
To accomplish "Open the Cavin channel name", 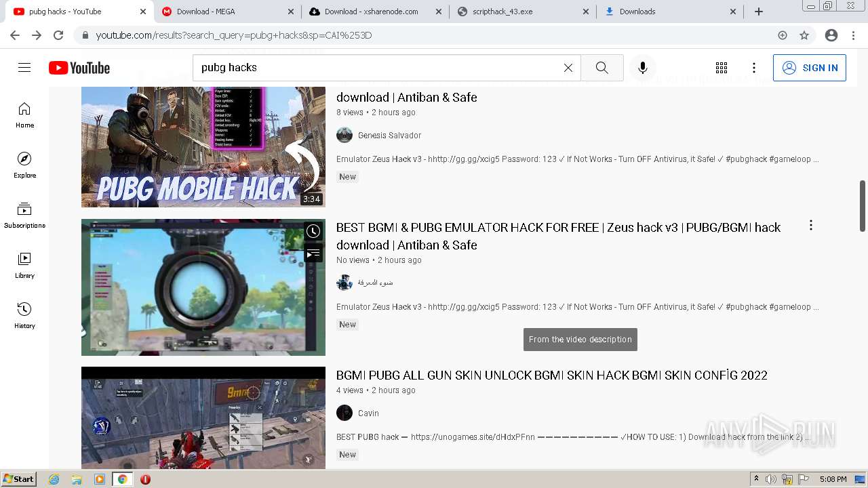I will tap(368, 413).
